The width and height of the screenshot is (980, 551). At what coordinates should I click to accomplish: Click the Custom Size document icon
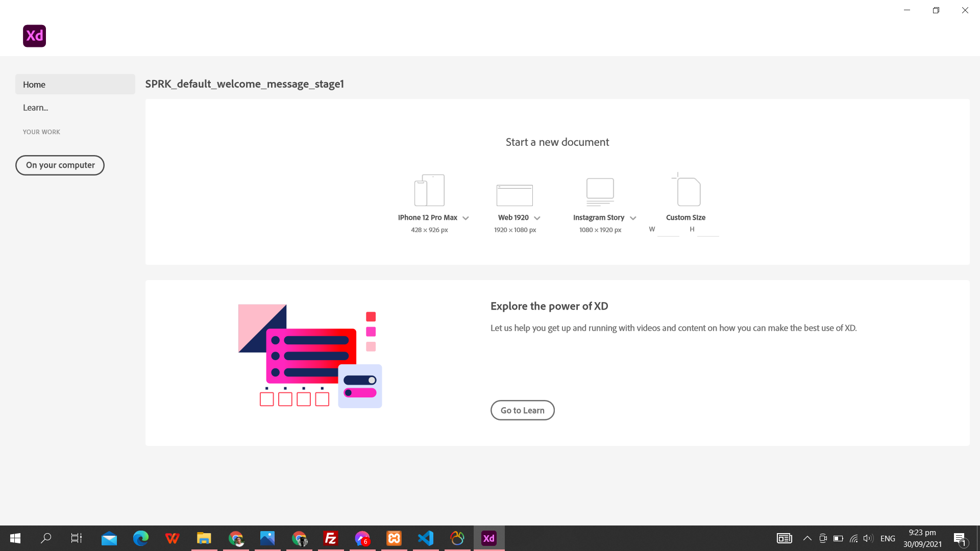(687, 190)
